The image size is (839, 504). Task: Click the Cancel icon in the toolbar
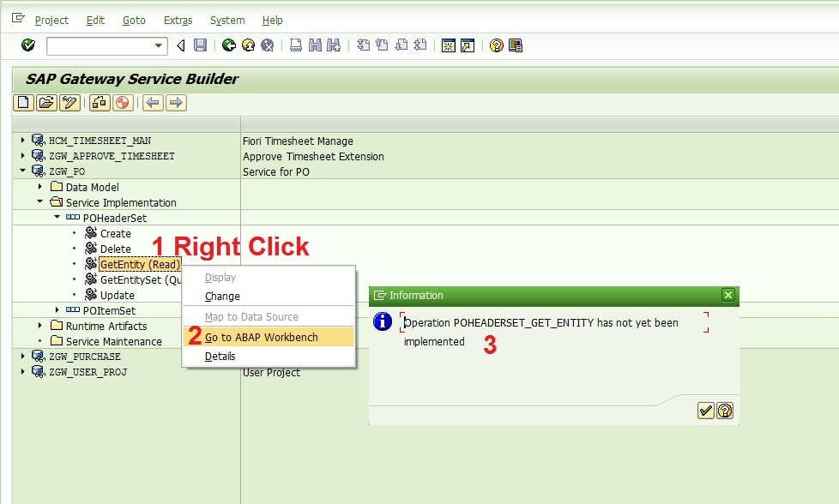268,45
